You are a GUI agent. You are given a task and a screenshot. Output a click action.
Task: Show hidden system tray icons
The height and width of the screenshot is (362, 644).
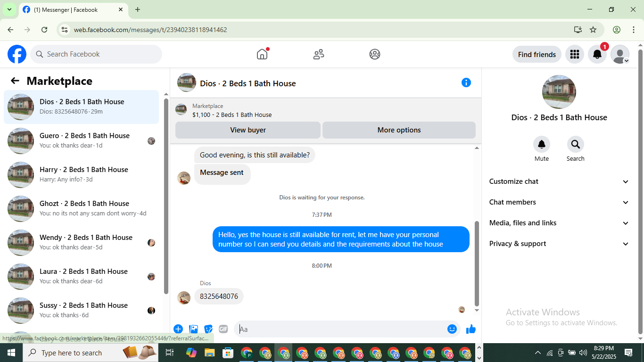[x=537, y=353]
